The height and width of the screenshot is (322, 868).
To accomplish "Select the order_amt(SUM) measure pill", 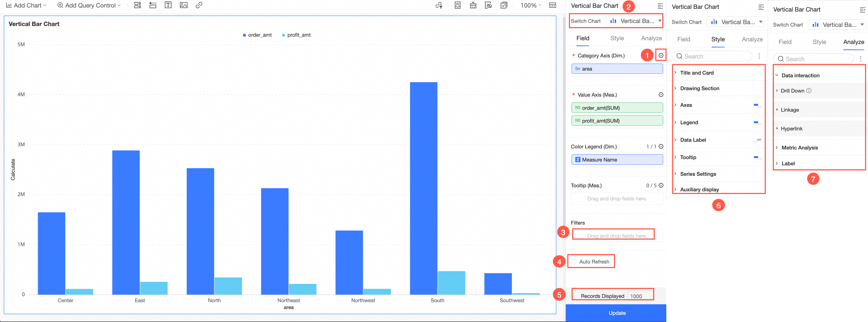I will point(617,108).
